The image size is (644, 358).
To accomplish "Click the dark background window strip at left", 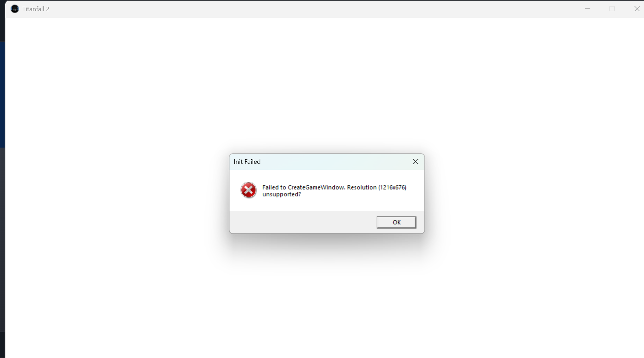I will (x=2, y=240).
